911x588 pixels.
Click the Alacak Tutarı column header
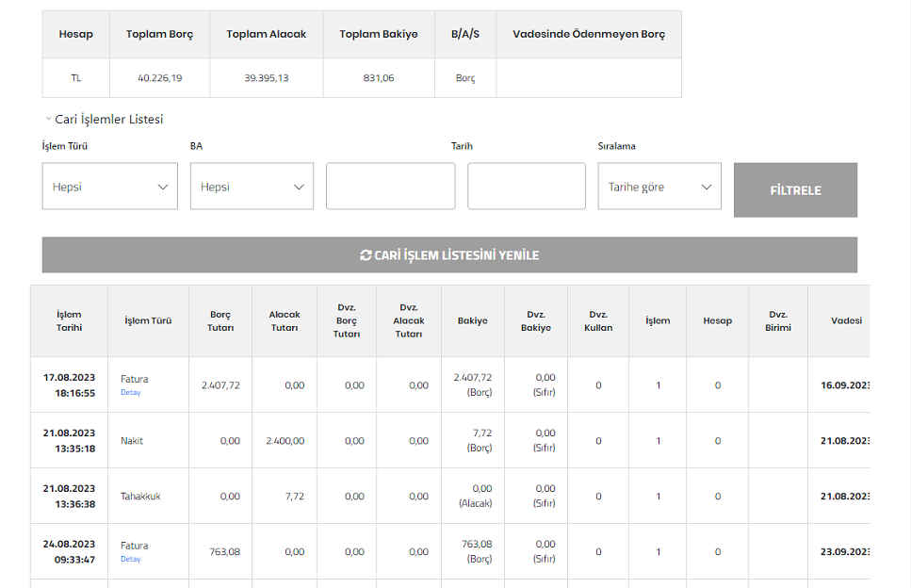[284, 320]
